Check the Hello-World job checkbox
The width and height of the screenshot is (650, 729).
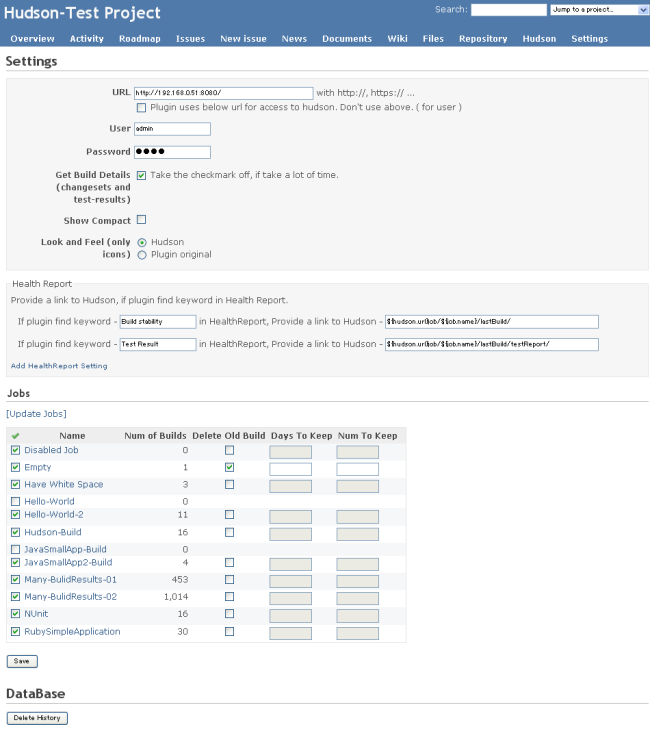pos(15,502)
